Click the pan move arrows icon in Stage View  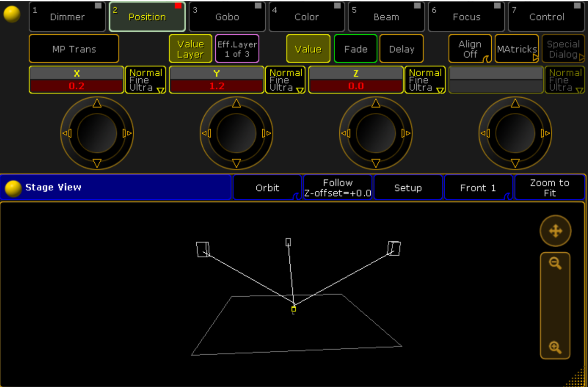[556, 231]
